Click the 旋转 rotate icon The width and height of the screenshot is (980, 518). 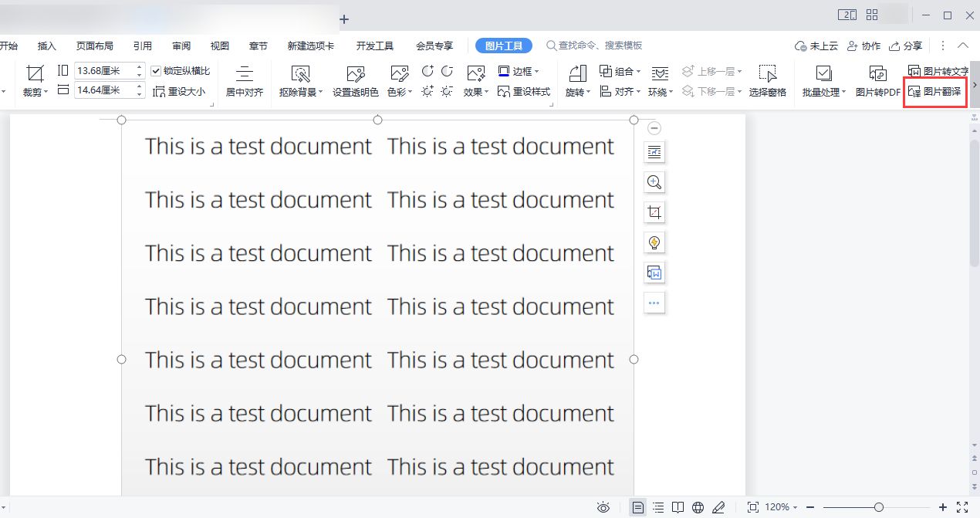coord(577,73)
